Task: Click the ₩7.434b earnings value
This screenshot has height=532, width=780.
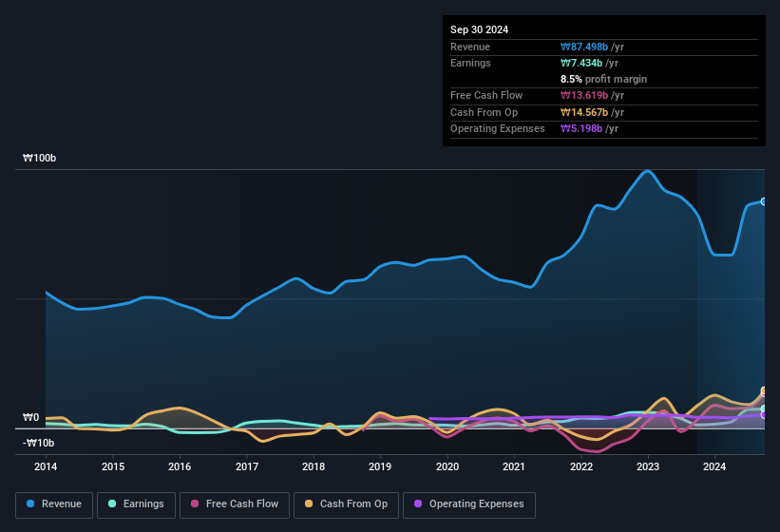Action: coord(581,63)
